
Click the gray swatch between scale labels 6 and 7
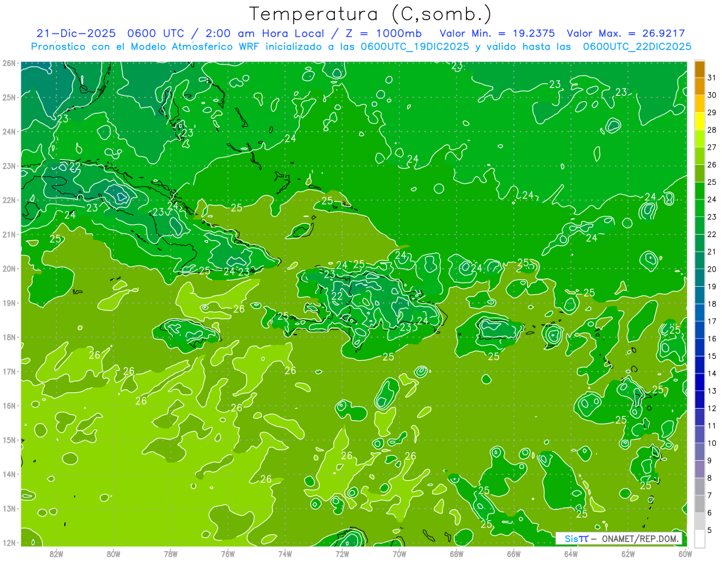pyautogui.click(x=699, y=504)
